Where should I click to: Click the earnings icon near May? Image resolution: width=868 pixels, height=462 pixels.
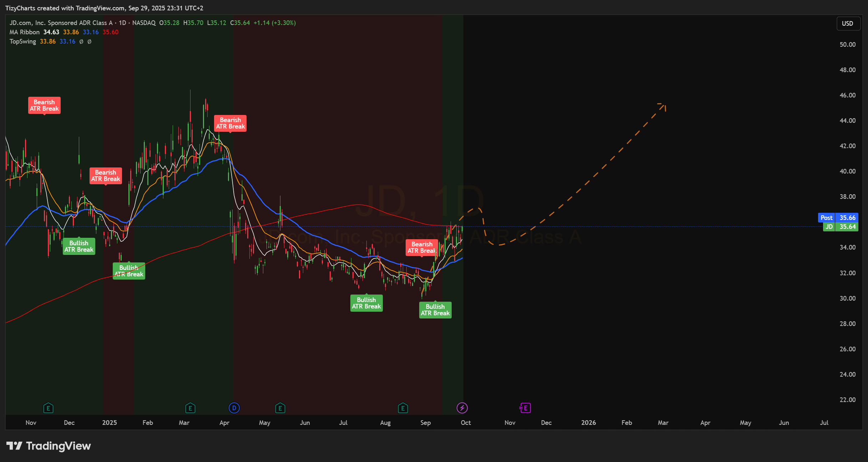[280, 408]
